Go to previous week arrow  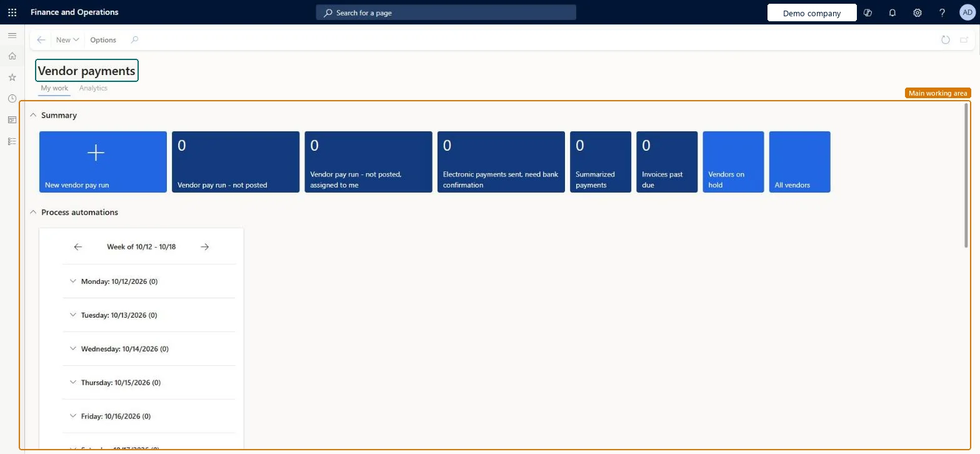(x=77, y=247)
